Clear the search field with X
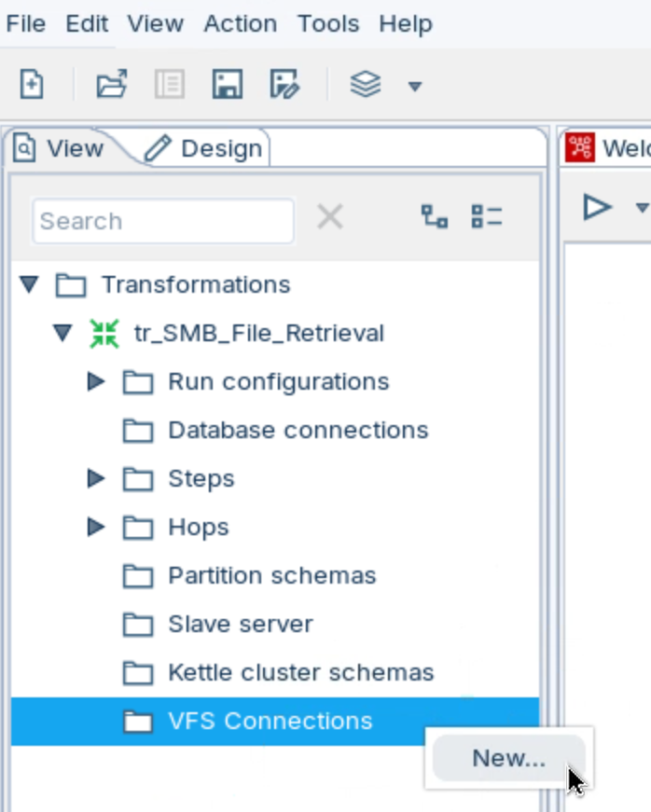The width and height of the screenshot is (651, 812). 330,218
